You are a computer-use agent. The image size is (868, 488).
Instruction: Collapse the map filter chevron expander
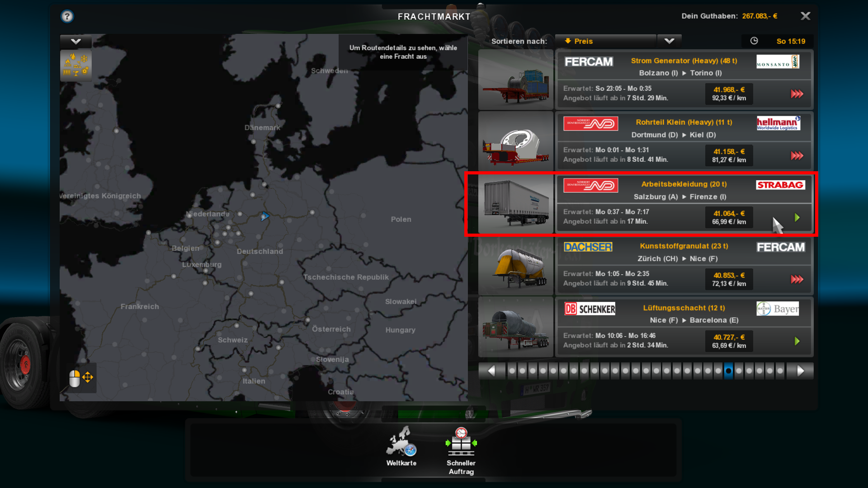coord(76,42)
